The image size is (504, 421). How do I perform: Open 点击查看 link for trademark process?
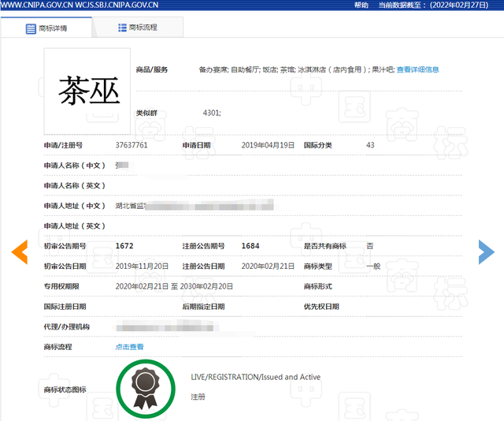point(129,347)
